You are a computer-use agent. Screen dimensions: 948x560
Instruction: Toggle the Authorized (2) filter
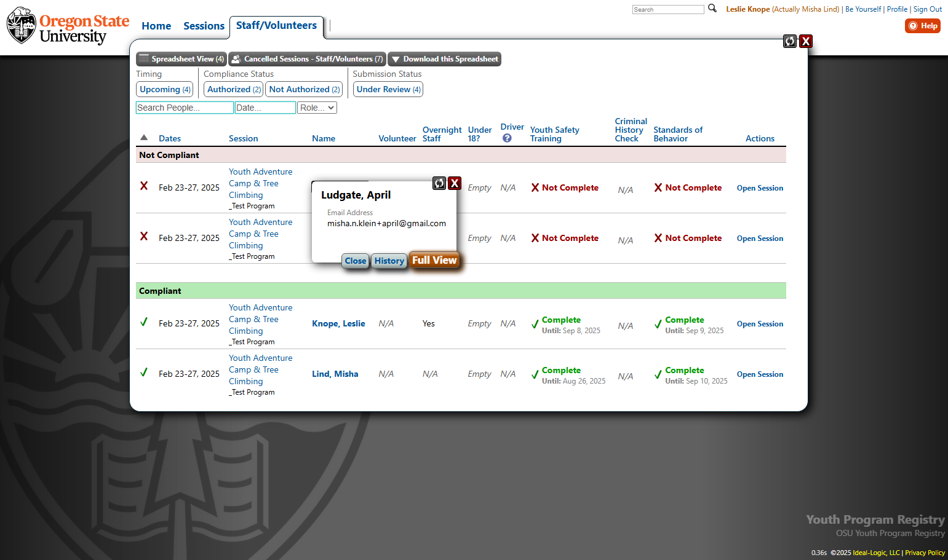pyautogui.click(x=234, y=89)
